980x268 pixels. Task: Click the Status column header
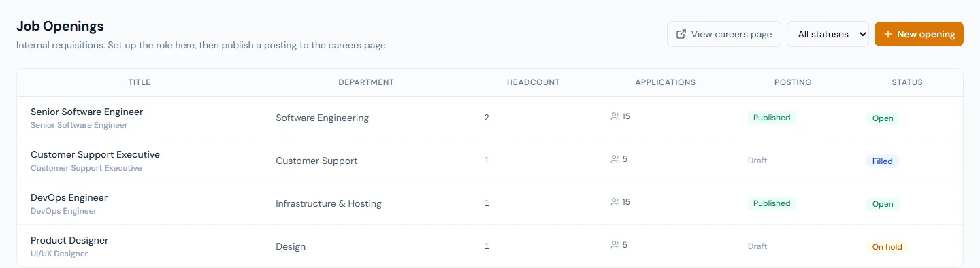point(907,82)
